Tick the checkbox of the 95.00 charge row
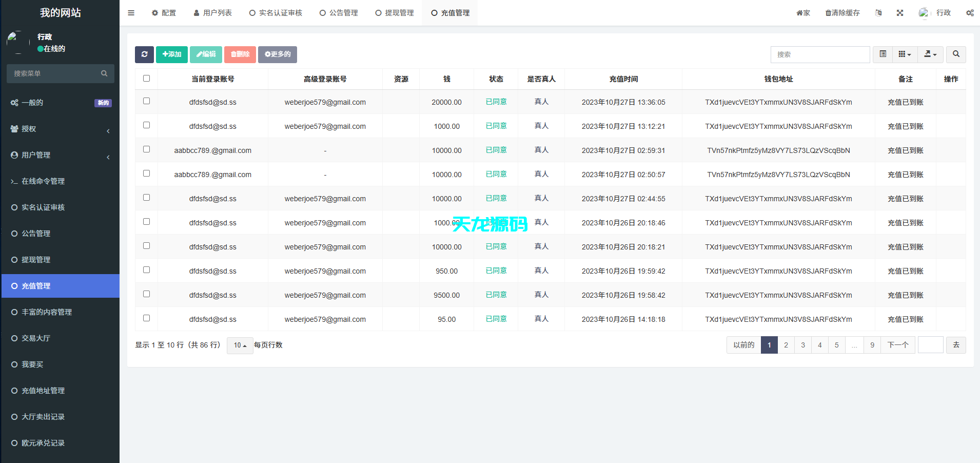 146,318
